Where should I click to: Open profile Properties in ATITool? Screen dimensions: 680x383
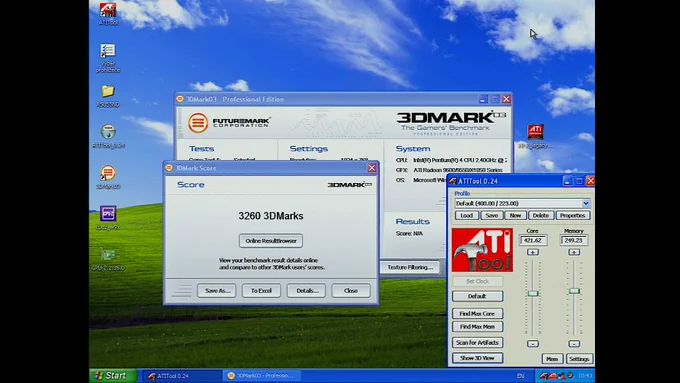(572, 216)
